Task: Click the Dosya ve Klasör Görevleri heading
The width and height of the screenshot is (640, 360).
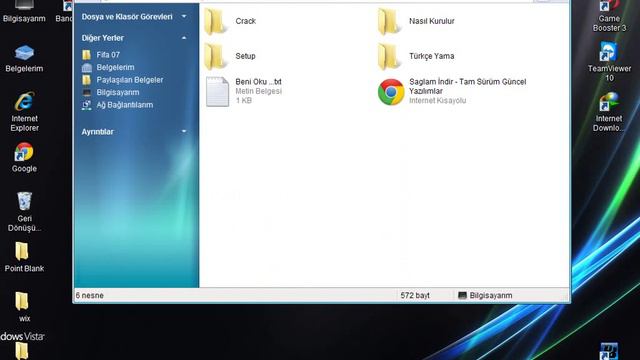Action: (127, 17)
